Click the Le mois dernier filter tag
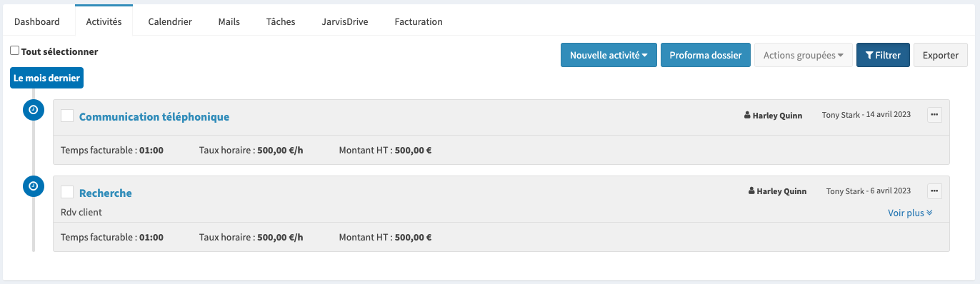Viewport: 980px width, 284px height. 46,78
